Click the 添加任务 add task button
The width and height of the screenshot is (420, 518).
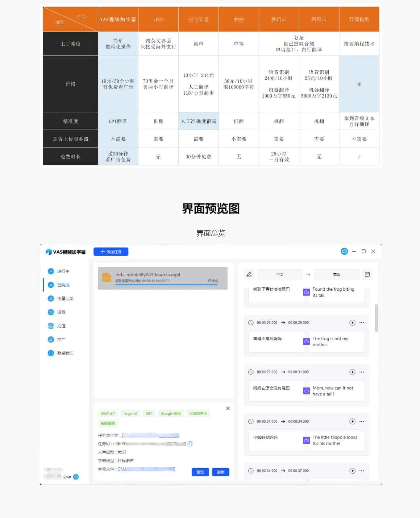pos(111,252)
